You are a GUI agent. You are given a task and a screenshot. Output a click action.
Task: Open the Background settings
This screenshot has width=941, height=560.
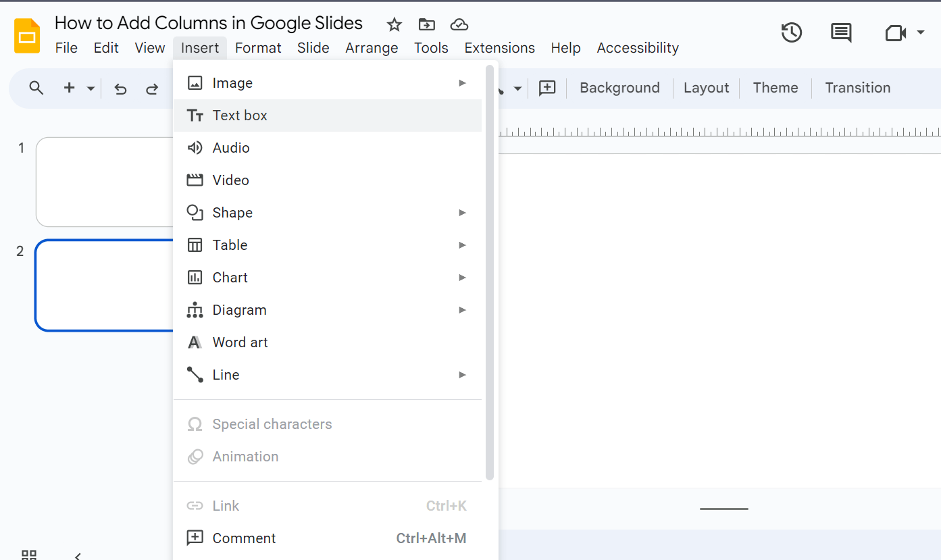619,88
